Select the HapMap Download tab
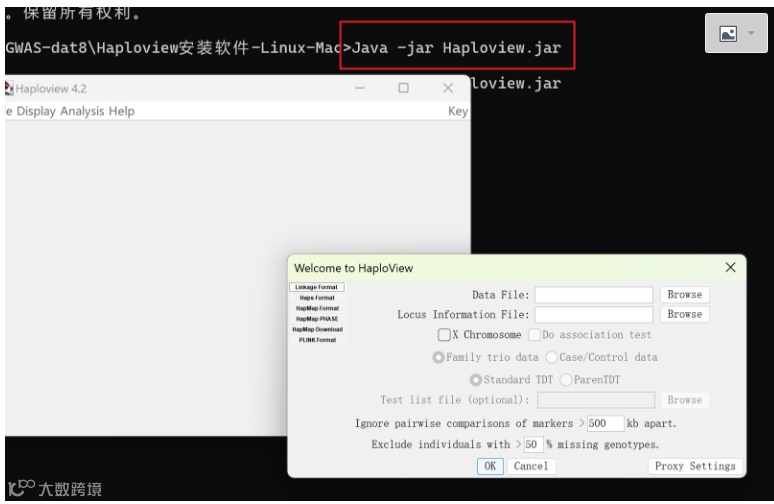Viewport: 774px width, 504px height. tap(317, 329)
